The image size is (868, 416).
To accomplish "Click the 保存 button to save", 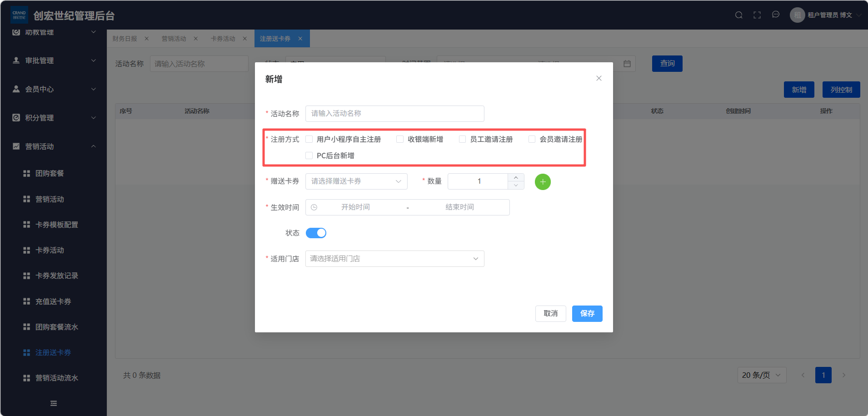I will (x=587, y=313).
